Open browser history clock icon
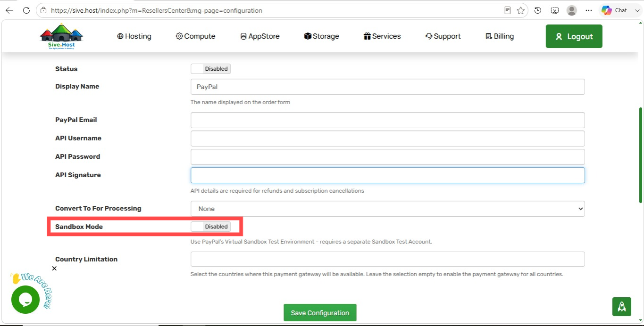 click(538, 10)
